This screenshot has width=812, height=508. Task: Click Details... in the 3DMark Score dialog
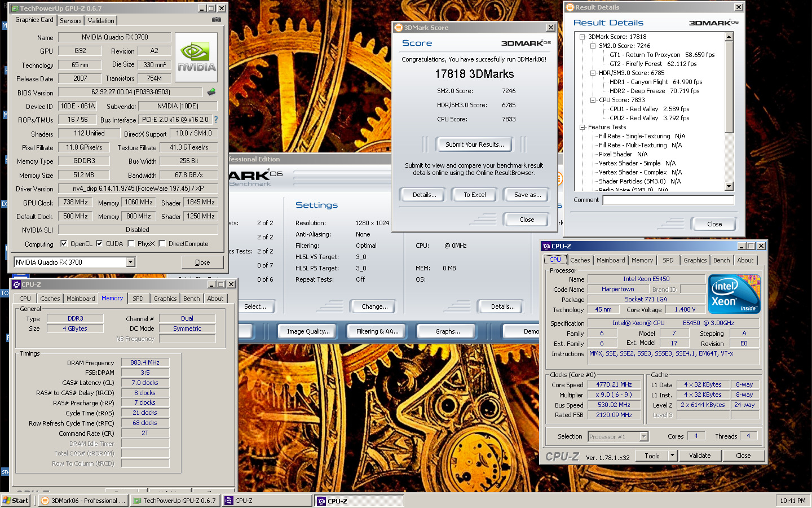424,195
